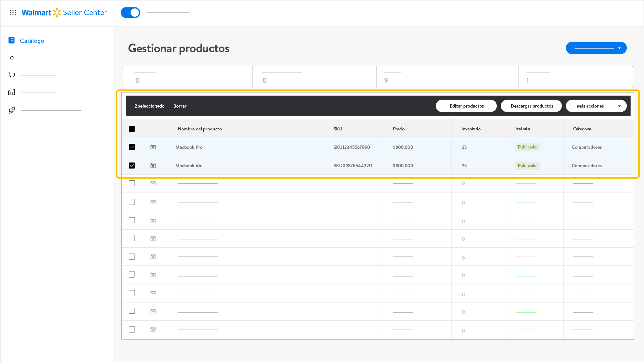
Task: Open the bar chart analytics sidebar icon
Action: point(12,92)
